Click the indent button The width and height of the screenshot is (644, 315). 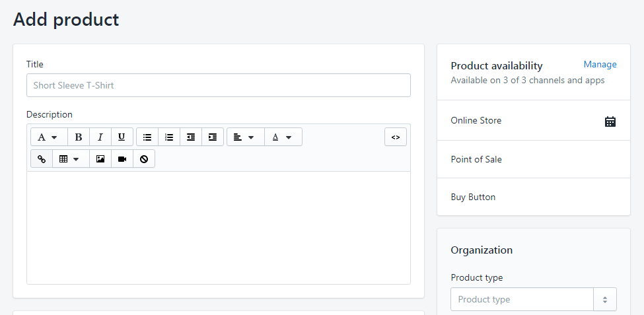click(212, 137)
